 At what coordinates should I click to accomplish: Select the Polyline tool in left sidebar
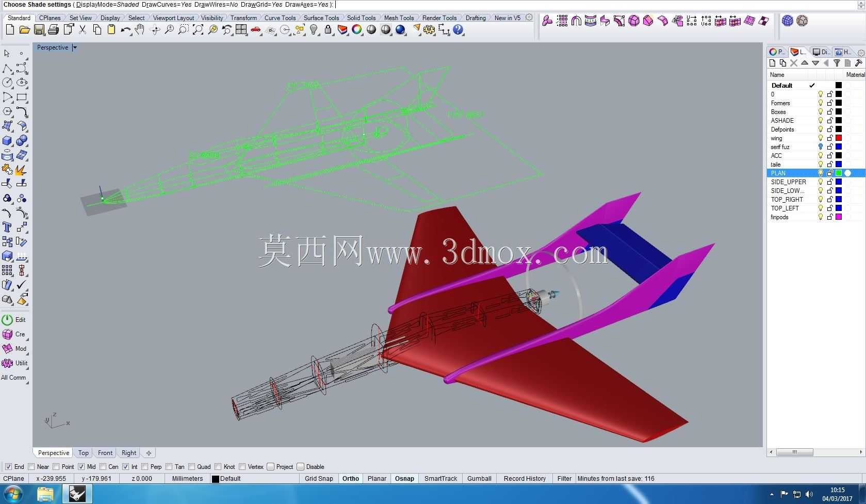(x=7, y=69)
